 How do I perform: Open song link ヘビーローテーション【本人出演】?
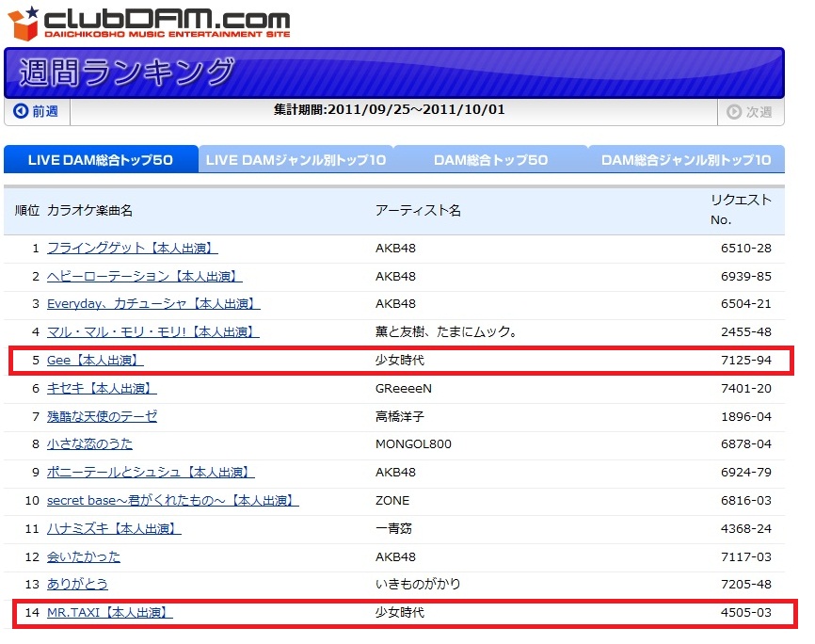pyautogui.click(x=145, y=276)
